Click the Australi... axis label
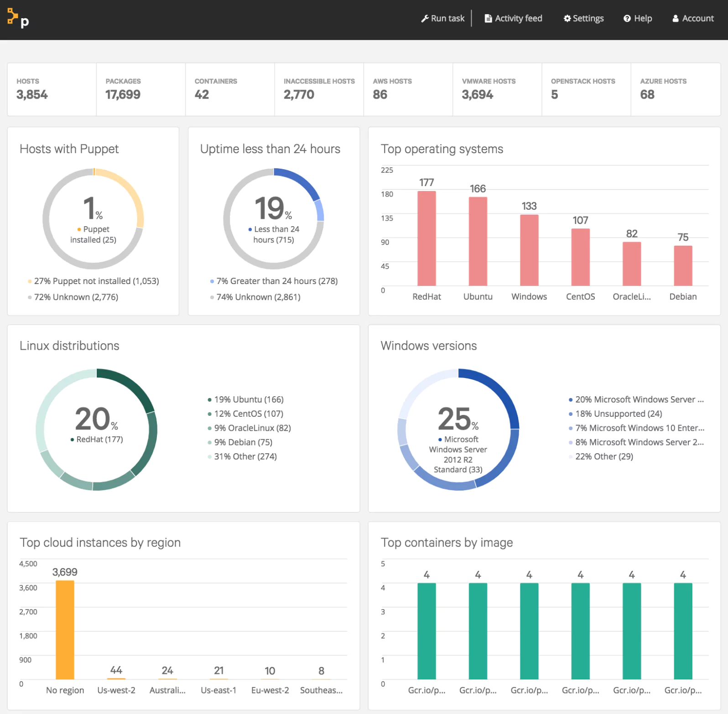The height and width of the screenshot is (714, 728). (167, 690)
